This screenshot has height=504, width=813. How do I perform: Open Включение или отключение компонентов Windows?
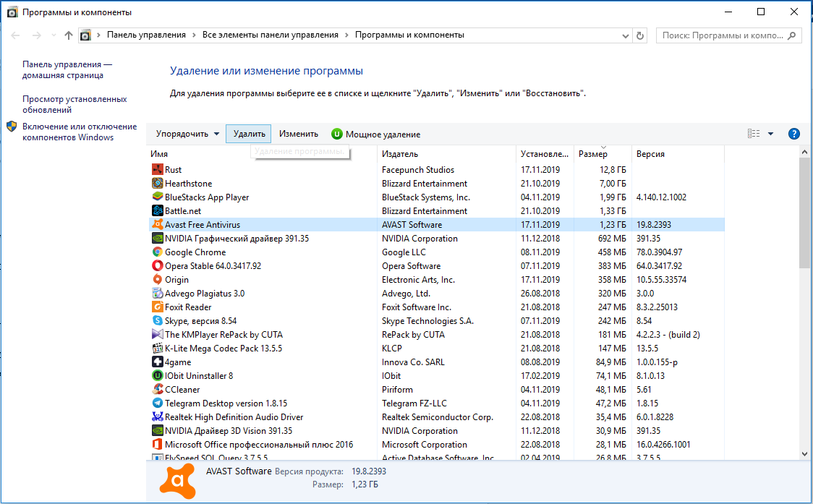point(80,132)
